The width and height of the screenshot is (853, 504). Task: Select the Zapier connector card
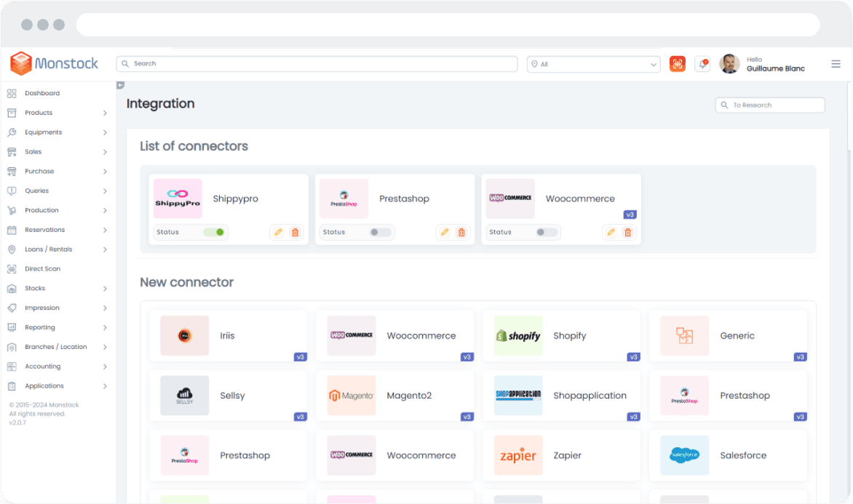pos(561,455)
